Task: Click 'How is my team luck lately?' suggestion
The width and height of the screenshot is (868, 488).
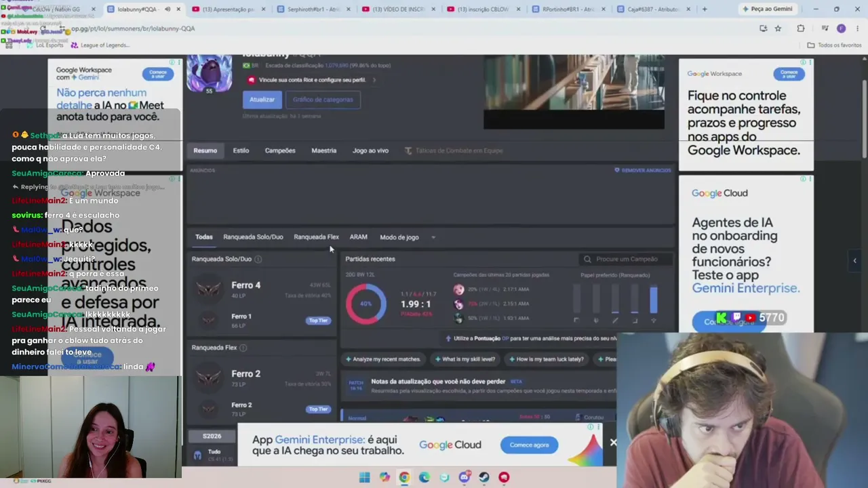Action: pyautogui.click(x=546, y=359)
